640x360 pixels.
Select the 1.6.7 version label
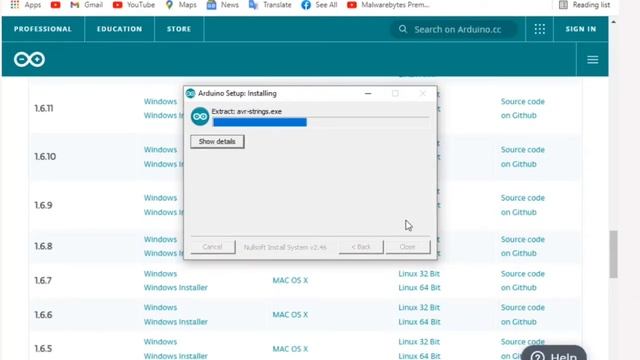[43, 281]
